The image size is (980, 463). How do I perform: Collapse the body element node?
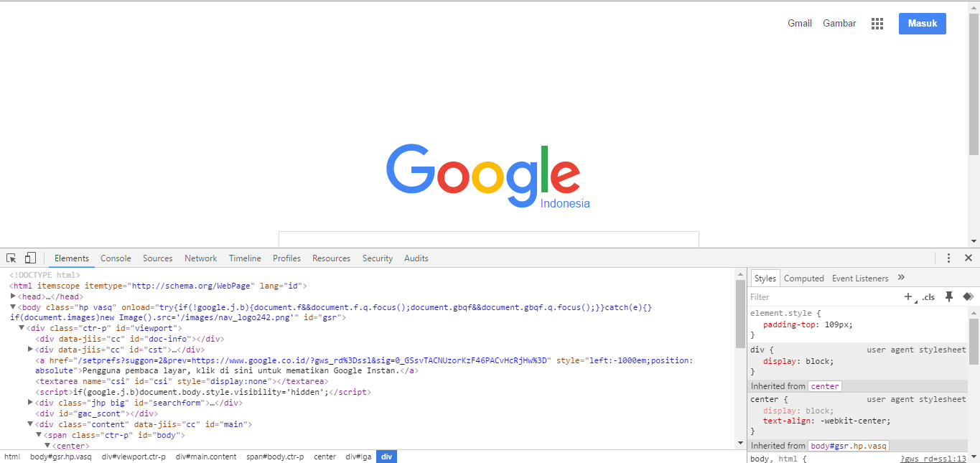coord(14,307)
